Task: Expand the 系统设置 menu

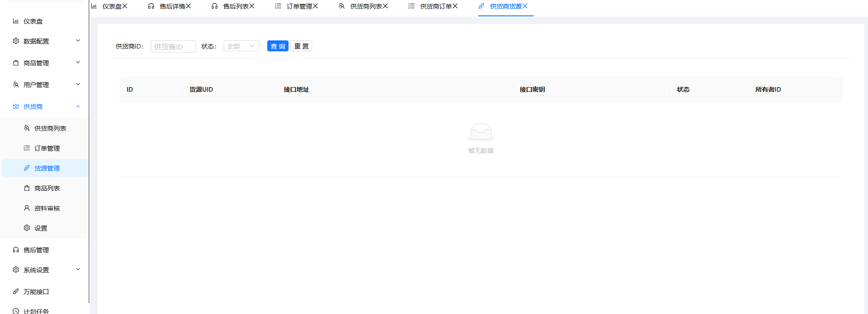Action: [x=78, y=270]
